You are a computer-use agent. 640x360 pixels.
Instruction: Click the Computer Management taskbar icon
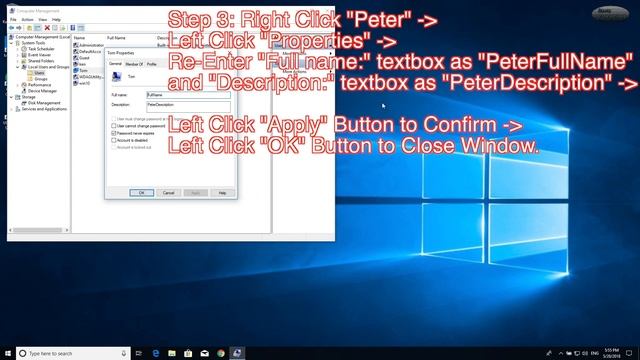coord(237,353)
